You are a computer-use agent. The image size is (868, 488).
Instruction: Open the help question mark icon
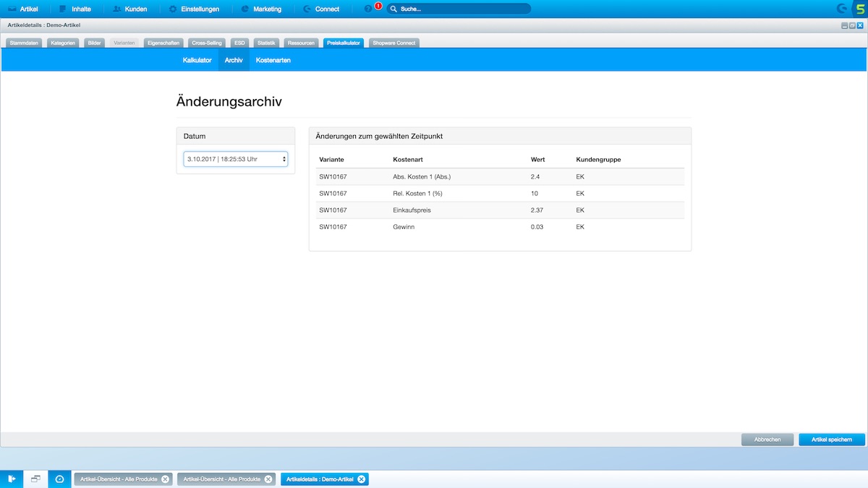click(368, 9)
